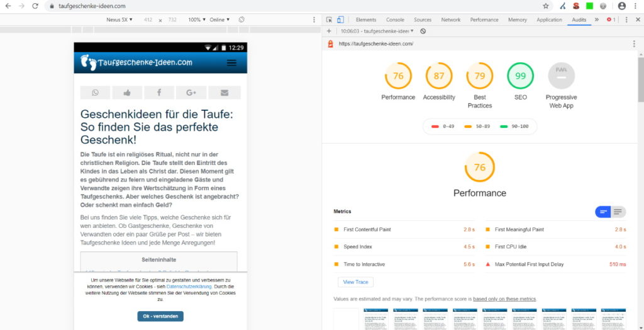
Task: Open the Lighthouse report options menu
Action: pyautogui.click(x=635, y=43)
